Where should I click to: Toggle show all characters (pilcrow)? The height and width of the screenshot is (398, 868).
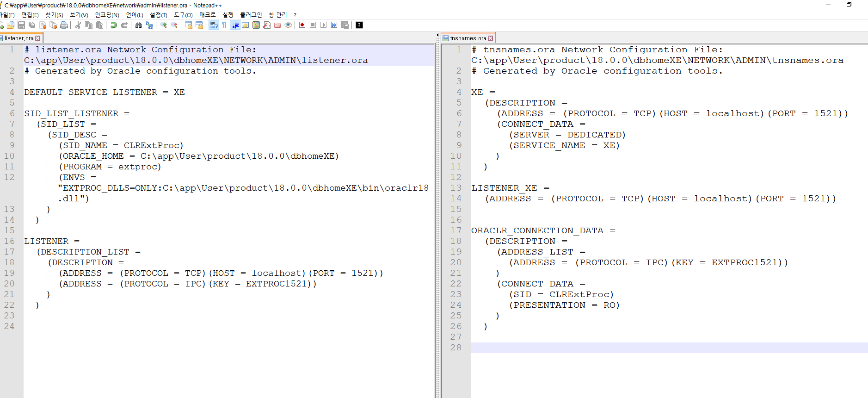[x=224, y=25]
